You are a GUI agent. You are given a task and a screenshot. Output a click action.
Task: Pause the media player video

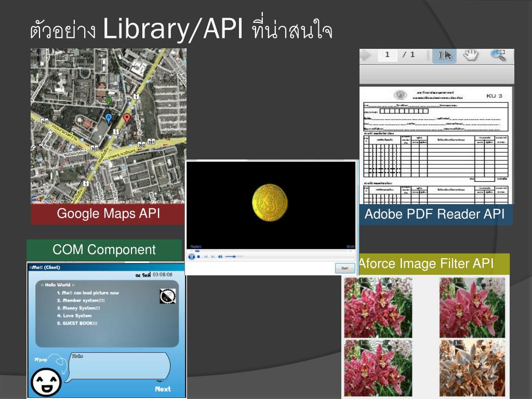tap(191, 257)
